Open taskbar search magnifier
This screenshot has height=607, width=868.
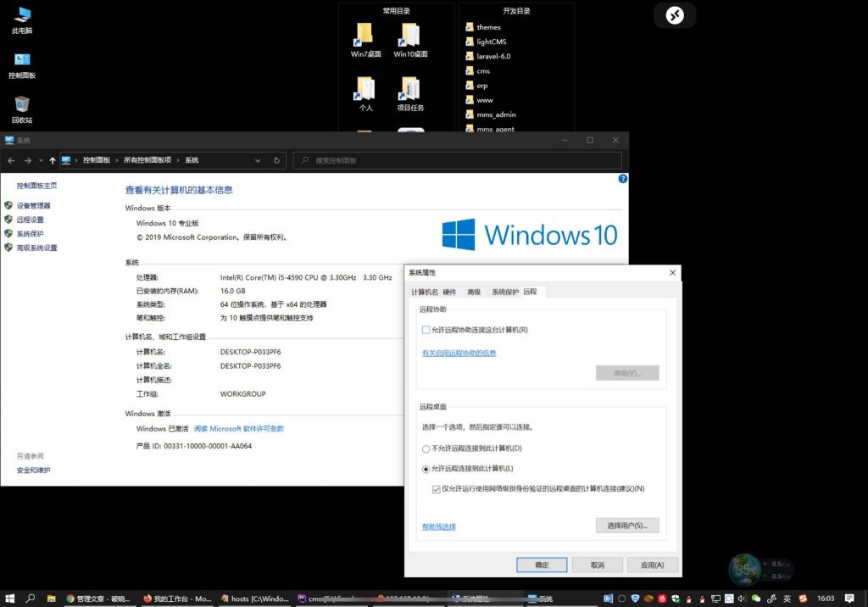pyautogui.click(x=31, y=599)
